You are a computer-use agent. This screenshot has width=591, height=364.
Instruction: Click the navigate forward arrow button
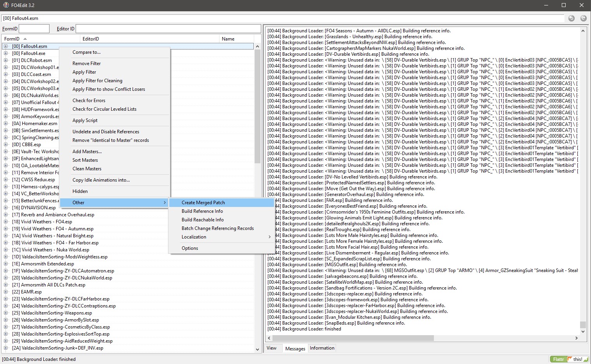(x=584, y=18)
